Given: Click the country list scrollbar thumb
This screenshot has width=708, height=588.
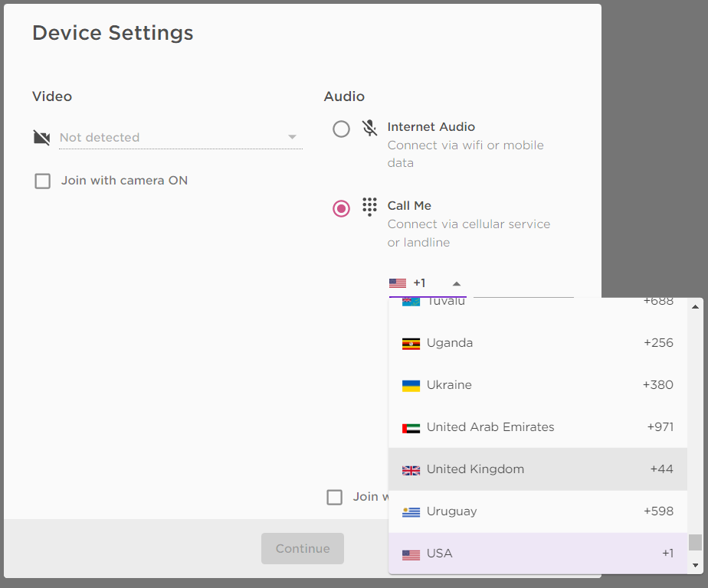Looking at the screenshot, I should (x=696, y=542).
